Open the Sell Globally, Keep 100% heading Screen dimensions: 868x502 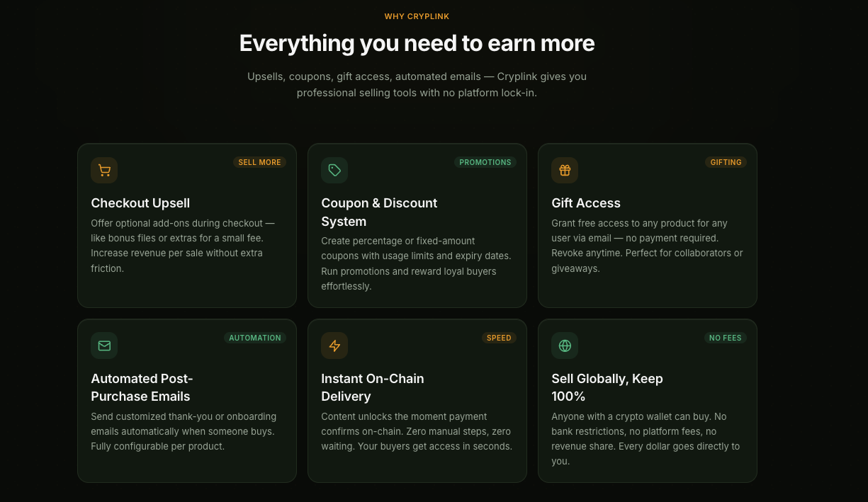607,387
